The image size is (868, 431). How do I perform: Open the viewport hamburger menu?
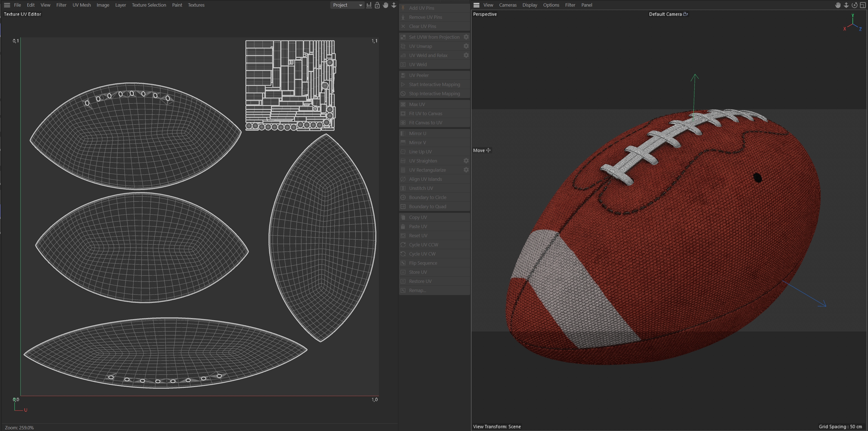(476, 5)
